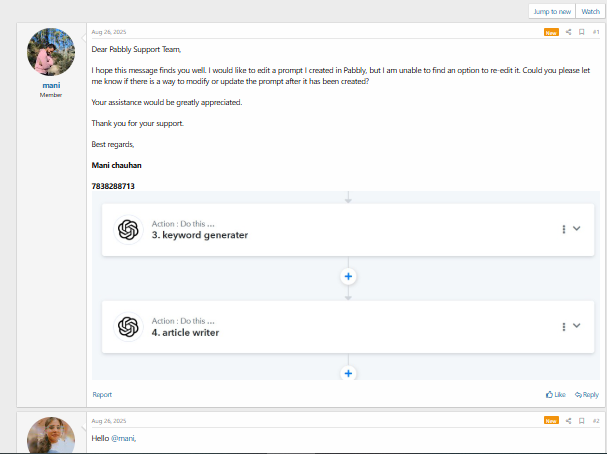Click the OpenAI icon of keyword generater step
Image resolution: width=607 pixels, height=454 pixels.
(x=128, y=230)
